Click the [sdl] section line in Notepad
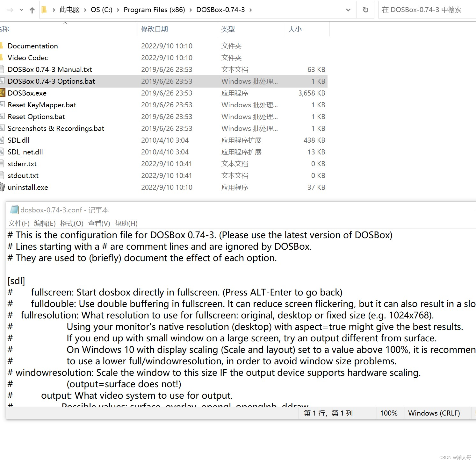This screenshot has height=463, width=476. tap(16, 281)
